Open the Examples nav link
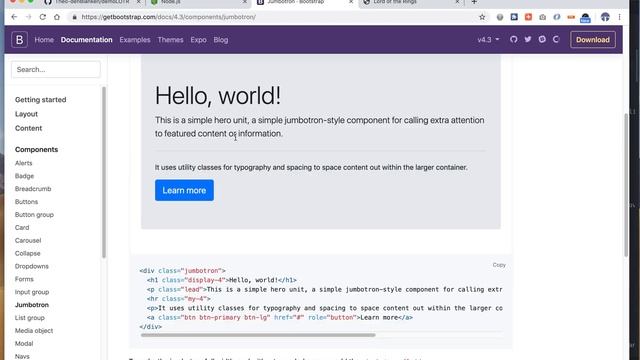Image resolution: width=640 pixels, height=360 pixels. (x=135, y=40)
